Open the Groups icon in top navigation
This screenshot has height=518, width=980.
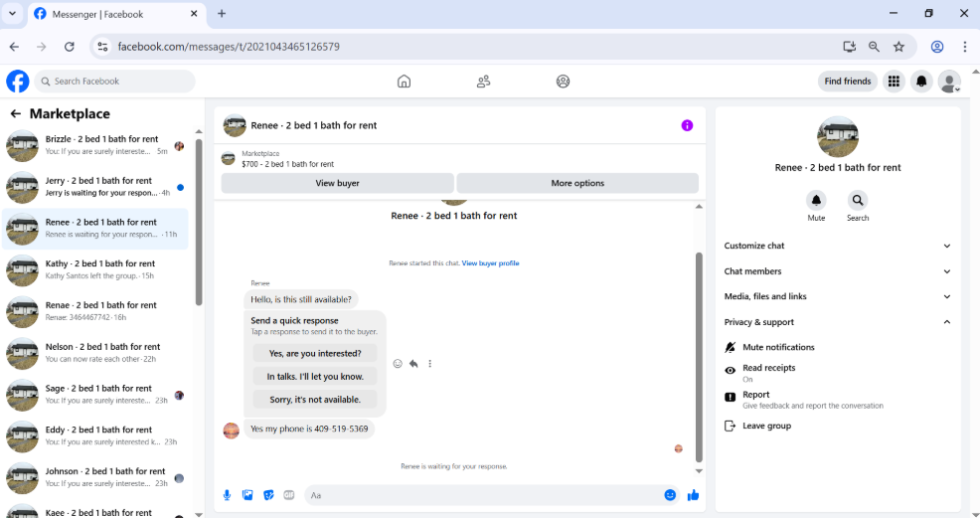[x=563, y=82]
